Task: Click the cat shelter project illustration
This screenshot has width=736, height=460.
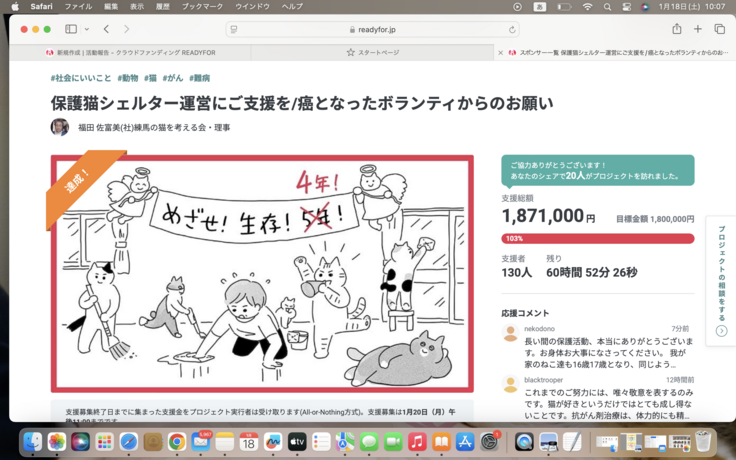Action: [262, 273]
